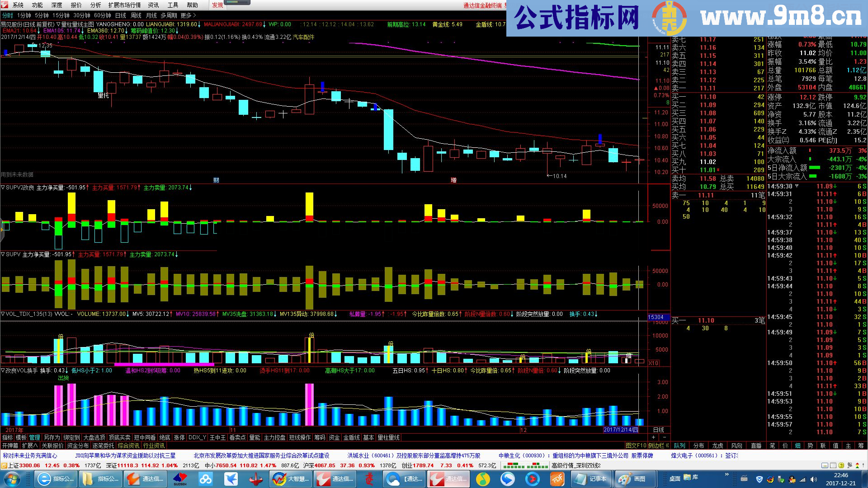868x488 pixels.
Task: Click the network signal icon in the tray
Action: coord(803,480)
